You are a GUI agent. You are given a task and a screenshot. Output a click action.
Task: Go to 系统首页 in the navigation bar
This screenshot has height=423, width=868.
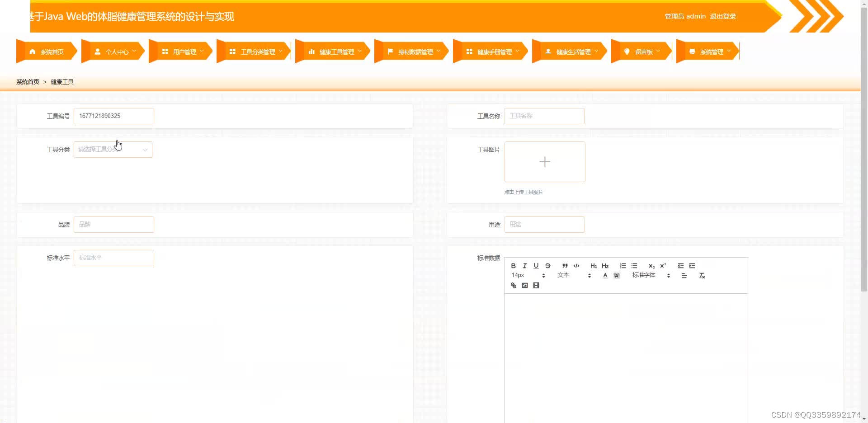point(47,52)
